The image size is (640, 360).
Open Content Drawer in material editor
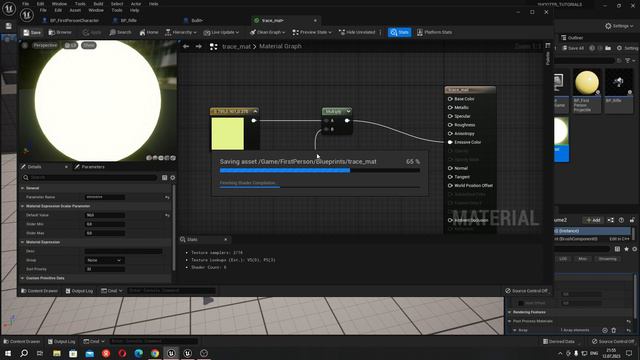pyautogui.click(x=40, y=291)
